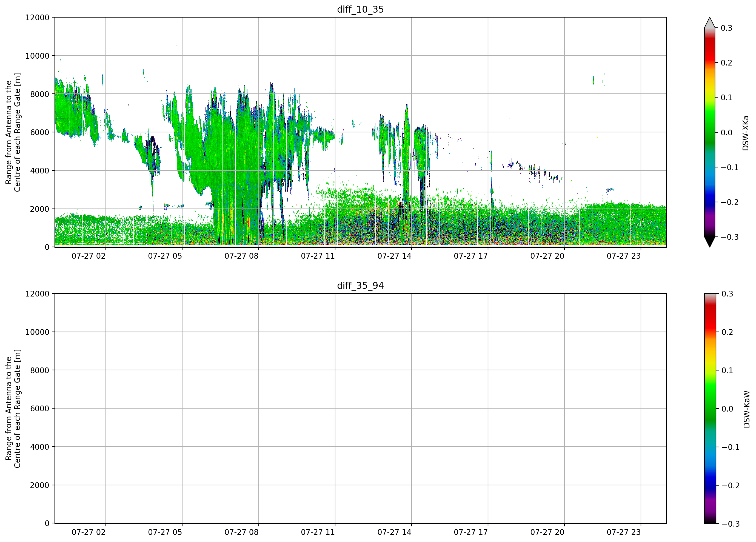Click the diff_35_94 y-axis range label
The width and height of the screenshot is (756, 542).
[13, 408]
